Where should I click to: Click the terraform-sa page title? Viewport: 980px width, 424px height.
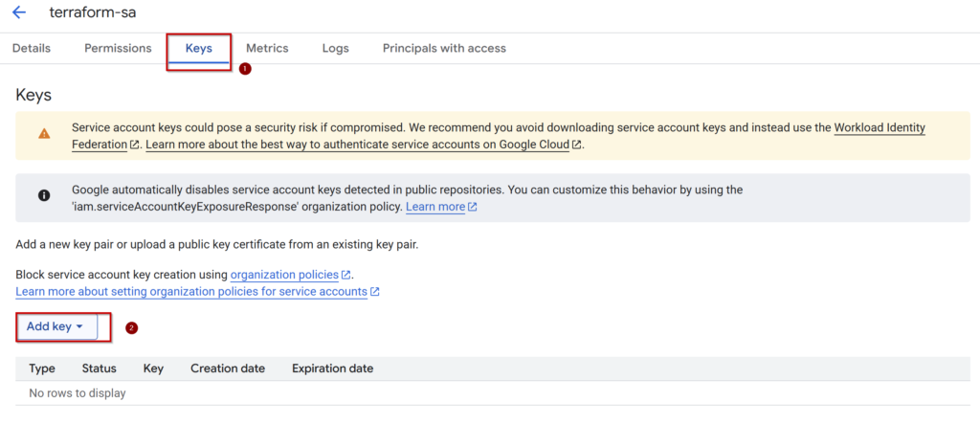pyautogui.click(x=93, y=12)
